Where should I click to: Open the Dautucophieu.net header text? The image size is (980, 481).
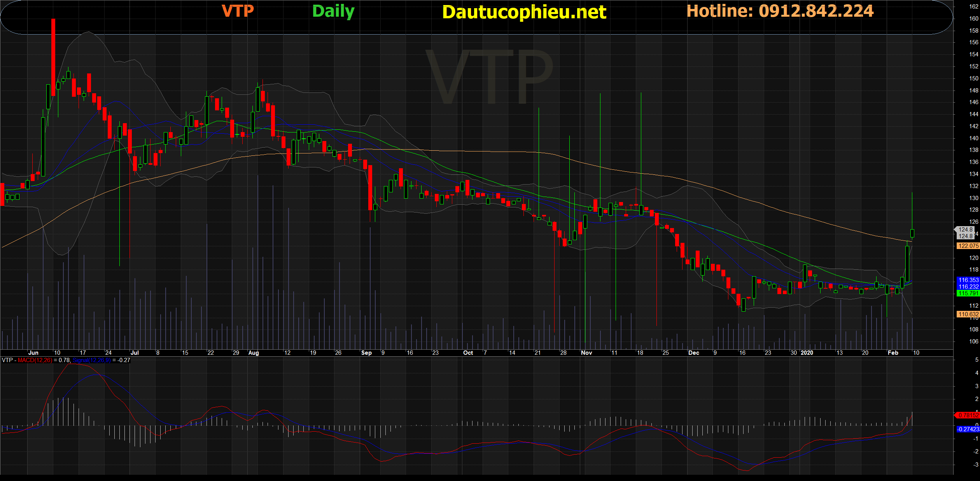coord(524,12)
